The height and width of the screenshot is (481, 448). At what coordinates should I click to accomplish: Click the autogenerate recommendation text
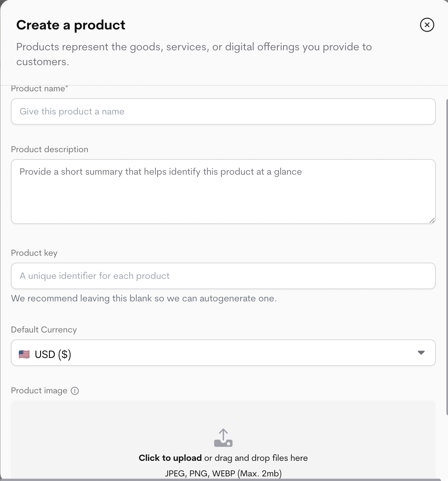[x=144, y=298]
